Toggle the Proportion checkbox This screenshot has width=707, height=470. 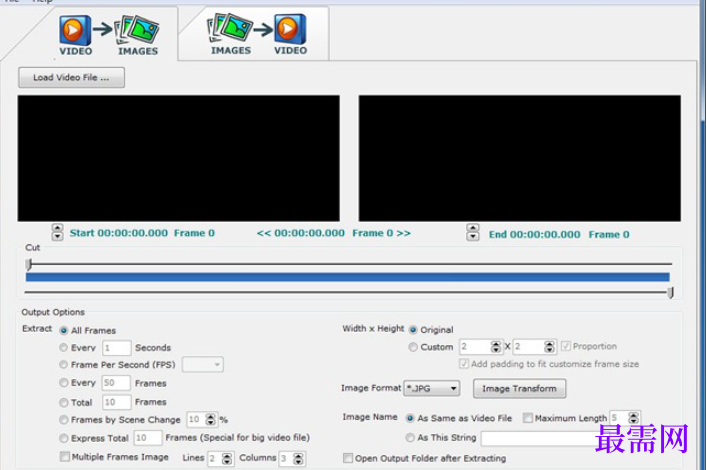565,346
